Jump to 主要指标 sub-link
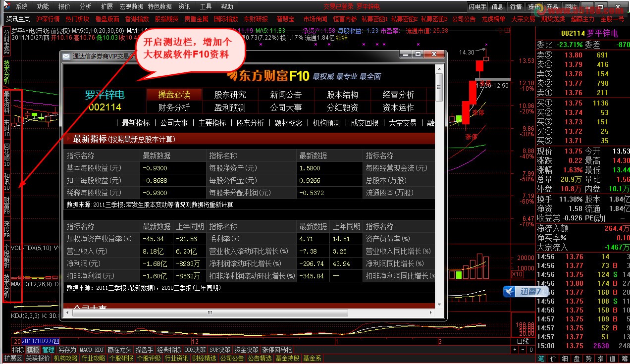 [x=212, y=123]
